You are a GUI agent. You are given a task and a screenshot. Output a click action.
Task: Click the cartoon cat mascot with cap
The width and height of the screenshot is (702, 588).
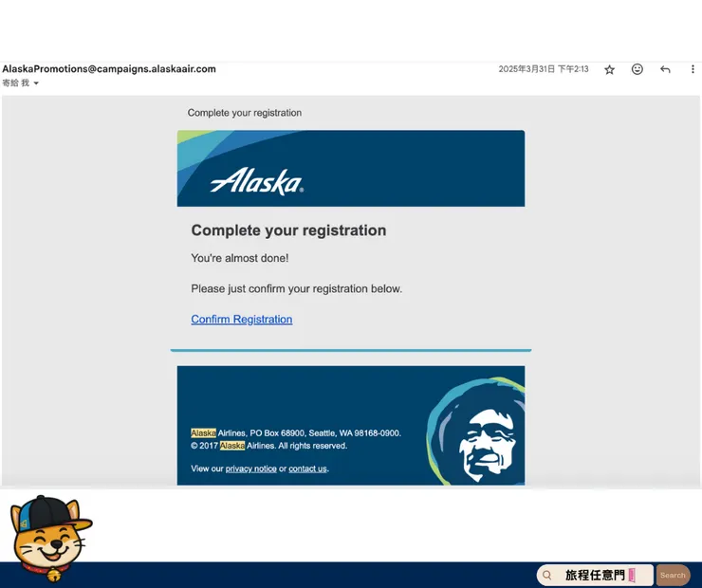tap(50, 539)
